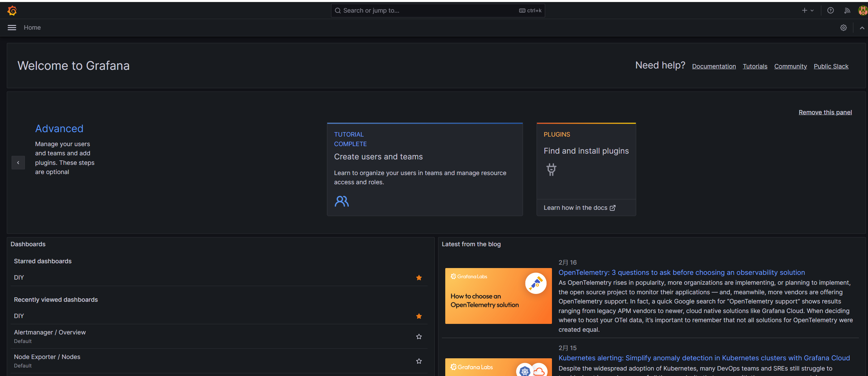Screen dimensions: 868x376
Task: Open the help question mark icon
Action: click(830, 11)
